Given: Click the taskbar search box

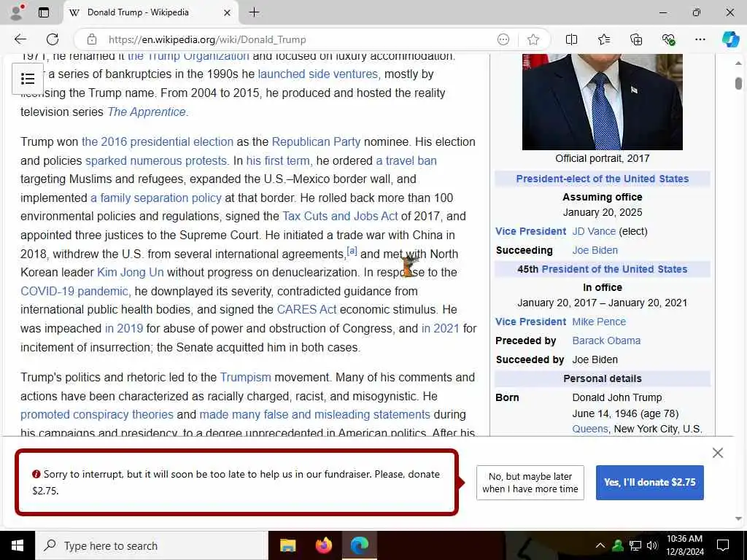Looking at the screenshot, I should click(x=152, y=545).
